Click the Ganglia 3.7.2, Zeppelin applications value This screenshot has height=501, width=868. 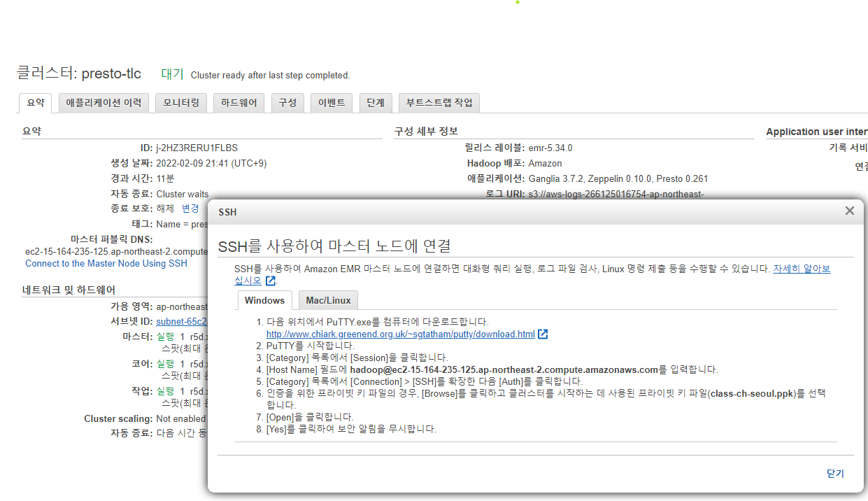coord(618,179)
